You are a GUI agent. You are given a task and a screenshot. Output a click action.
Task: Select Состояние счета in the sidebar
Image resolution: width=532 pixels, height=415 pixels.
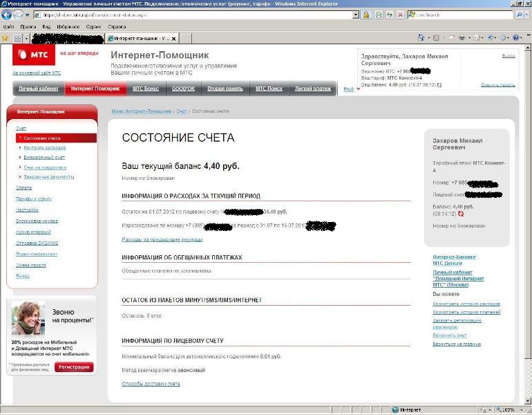tap(56, 138)
